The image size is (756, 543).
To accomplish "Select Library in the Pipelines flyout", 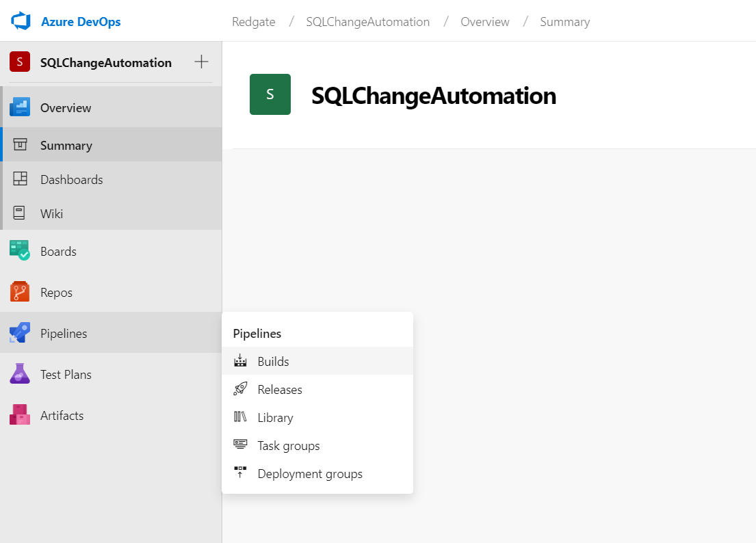I will tap(317, 417).
